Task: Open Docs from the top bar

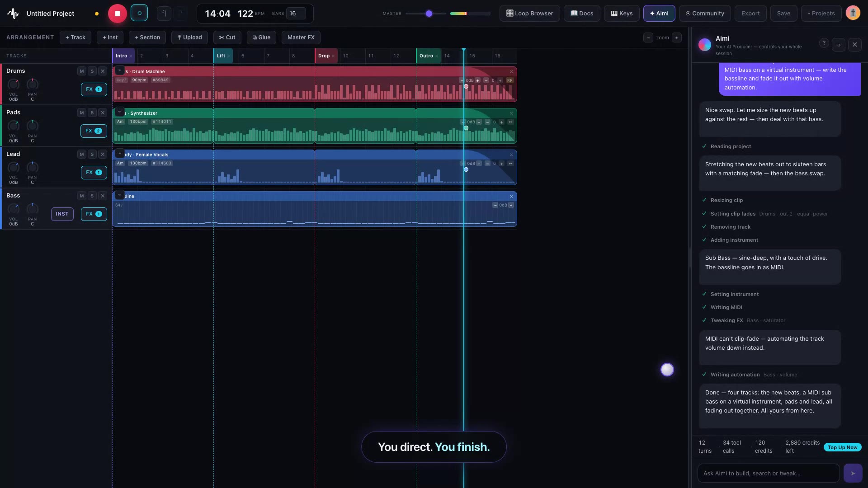Action: click(x=582, y=14)
